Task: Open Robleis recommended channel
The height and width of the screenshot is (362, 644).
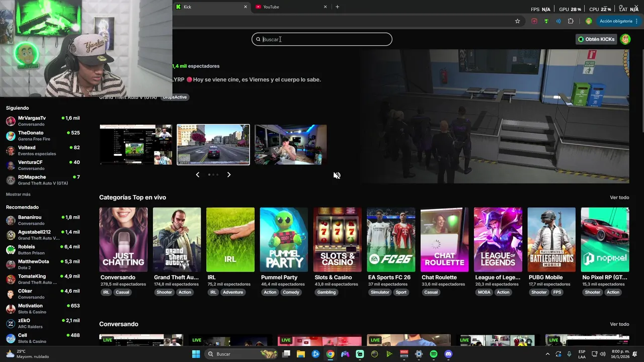Action: [x=43, y=250]
